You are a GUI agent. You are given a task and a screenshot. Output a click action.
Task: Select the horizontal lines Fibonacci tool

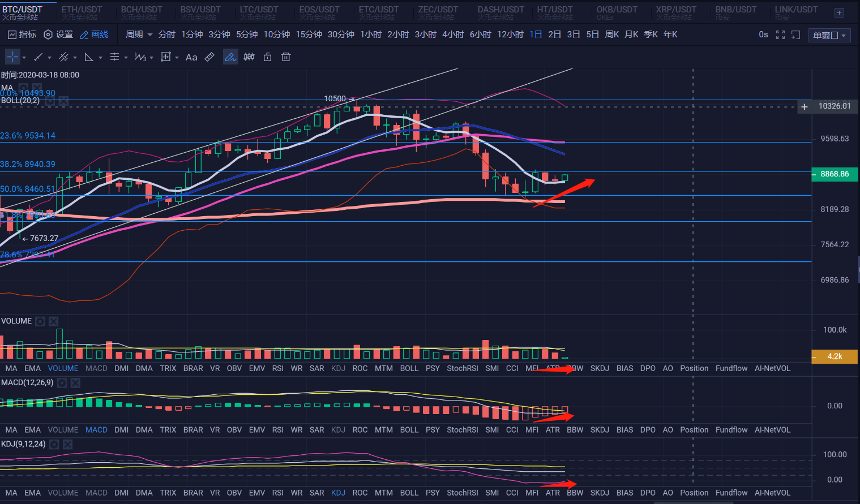click(114, 57)
